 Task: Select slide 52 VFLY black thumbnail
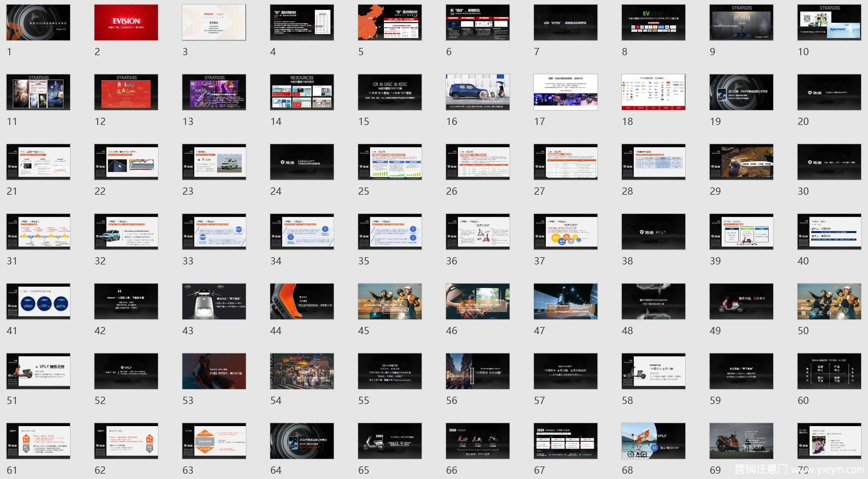pos(126,372)
